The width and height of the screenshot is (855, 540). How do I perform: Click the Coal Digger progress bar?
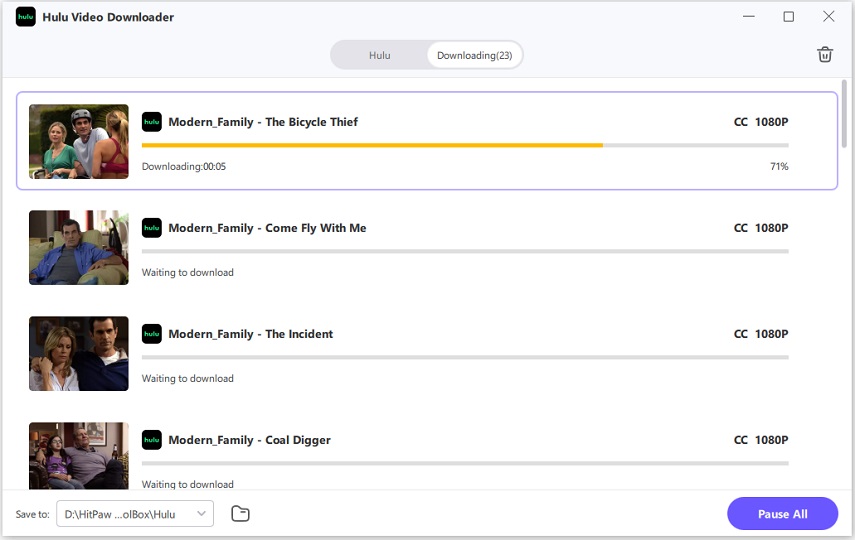[465, 463]
